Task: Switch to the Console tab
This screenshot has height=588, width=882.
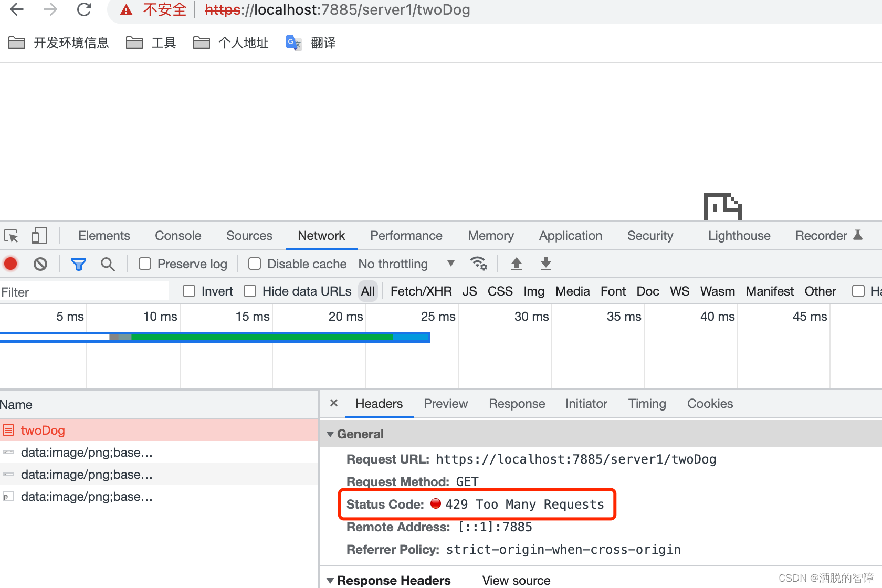Action: pos(178,236)
